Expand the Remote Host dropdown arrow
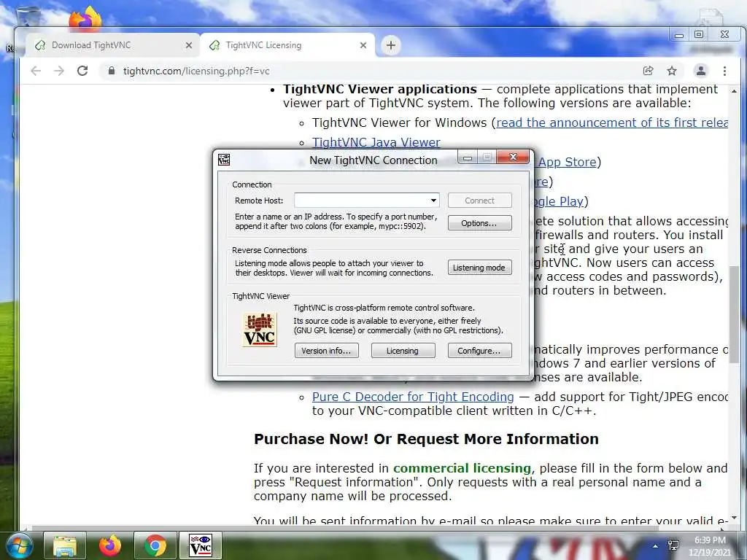This screenshot has height=560, width=747. click(433, 201)
